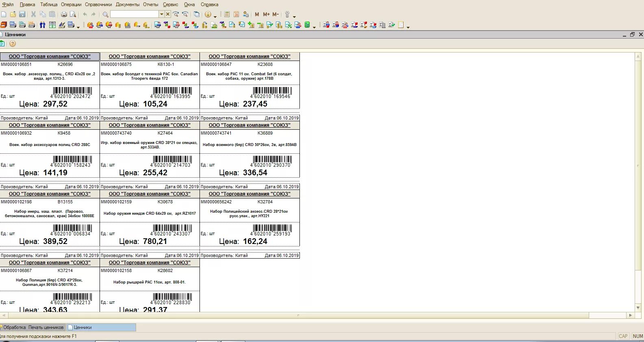
Task: Expand dropdown arrow next to wrench icon
Action: click(x=294, y=16)
